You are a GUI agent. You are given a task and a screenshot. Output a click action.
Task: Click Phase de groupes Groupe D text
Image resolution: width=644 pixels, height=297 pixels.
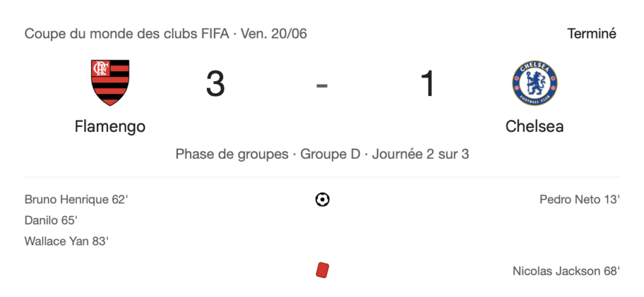pyautogui.click(x=268, y=154)
